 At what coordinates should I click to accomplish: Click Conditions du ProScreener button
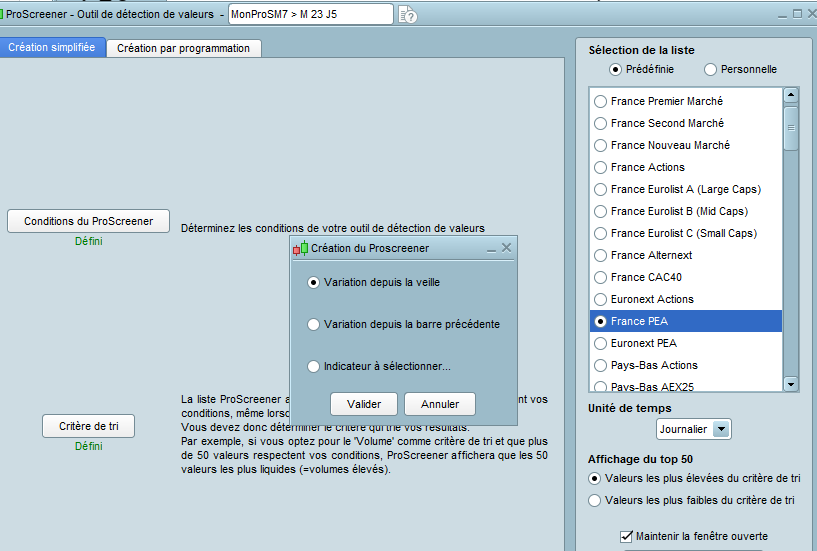89,221
